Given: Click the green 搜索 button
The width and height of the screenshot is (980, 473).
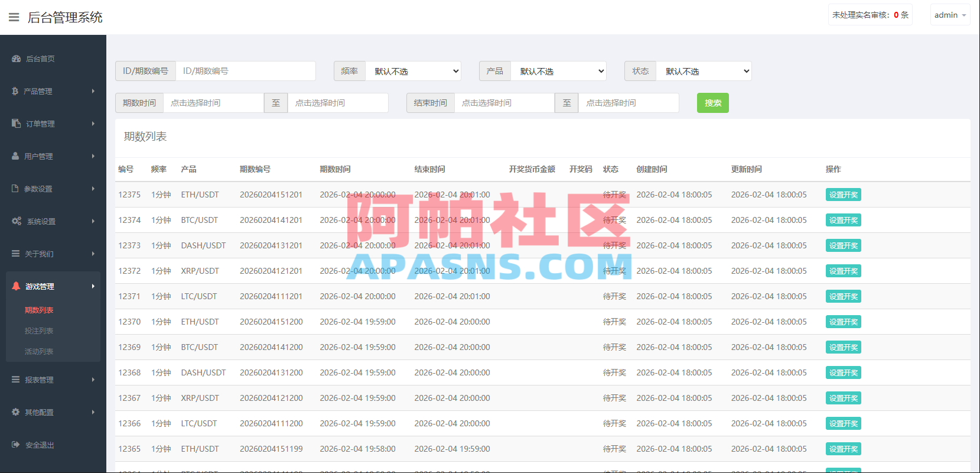Looking at the screenshot, I should 713,103.
